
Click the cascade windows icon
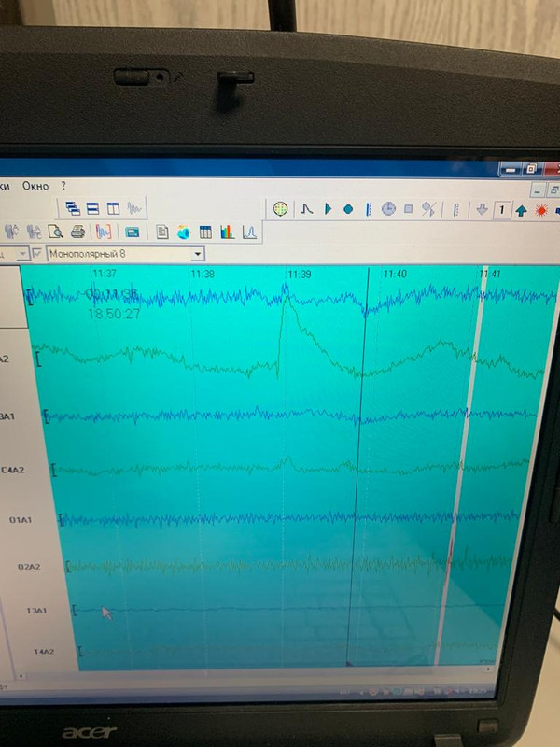pyautogui.click(x=73, y=208)
